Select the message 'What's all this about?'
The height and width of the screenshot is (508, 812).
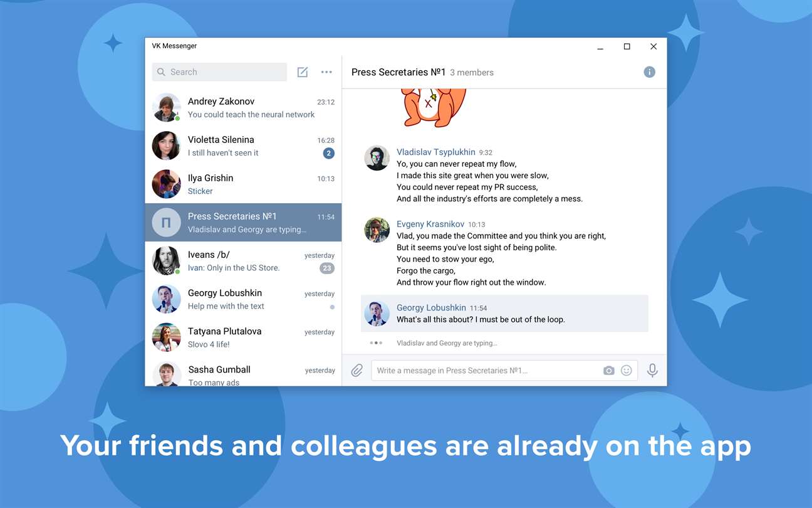click(504, 314)
